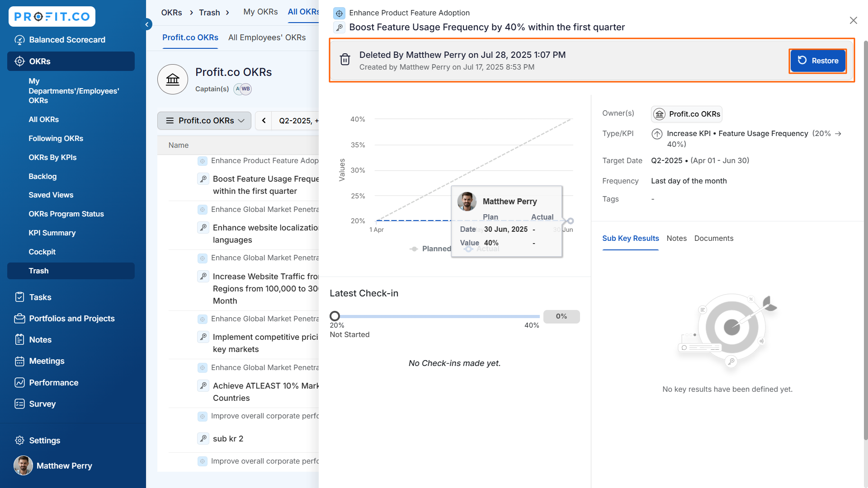Open the Backlog page
This screenshot has height=488, width=868.
point(42,176)
